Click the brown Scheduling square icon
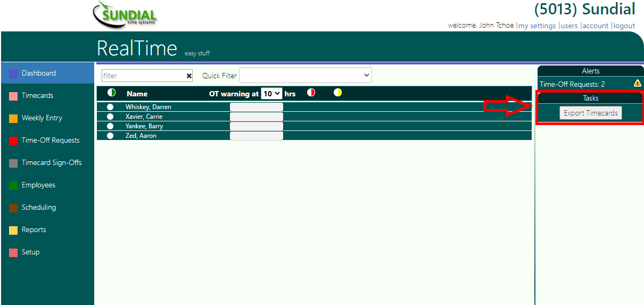The width and height of the screenshot is (644, 305). coord(13,208)
